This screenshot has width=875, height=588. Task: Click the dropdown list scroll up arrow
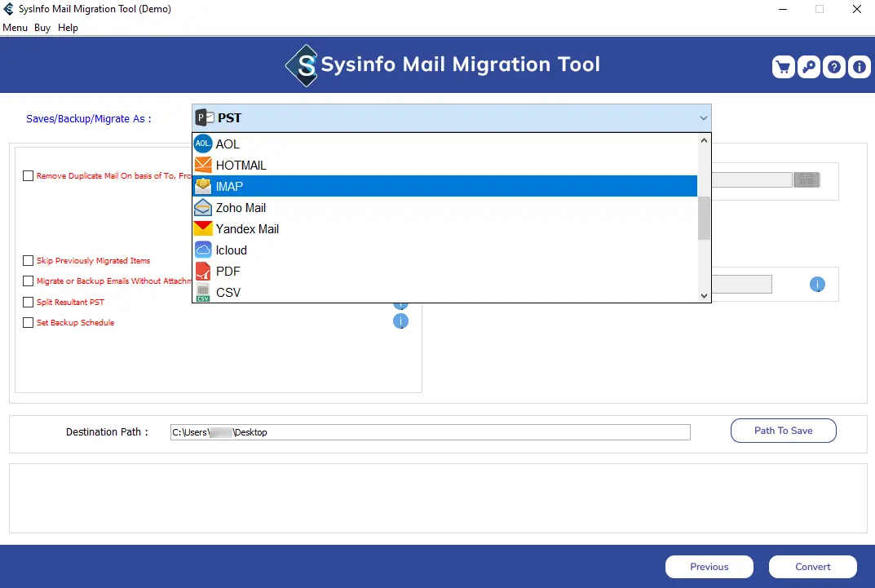704,140
